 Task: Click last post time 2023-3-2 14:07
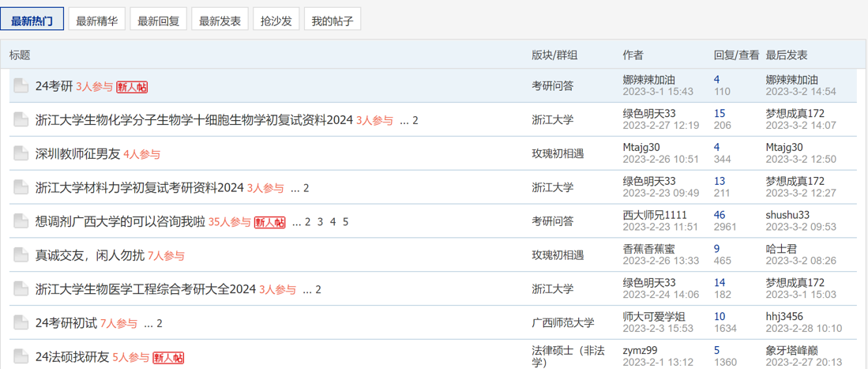point(800,125)
